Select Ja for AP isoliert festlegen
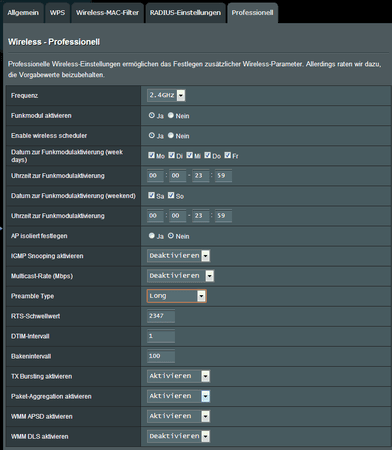Screen dimensions: 392x450 pyautogui.click(x=151, y=236)
